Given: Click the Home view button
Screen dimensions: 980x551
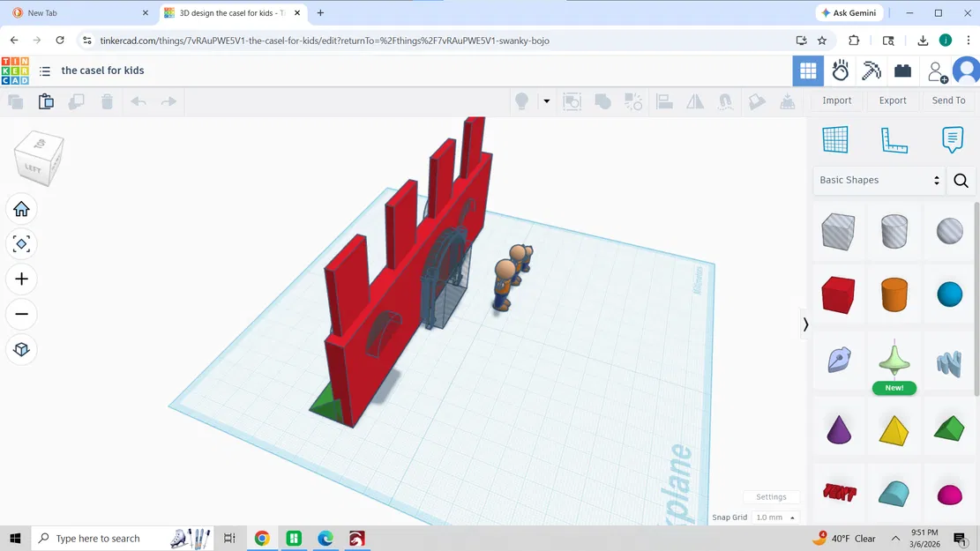Looking at the screenshot, I should [x=21, y=209].
